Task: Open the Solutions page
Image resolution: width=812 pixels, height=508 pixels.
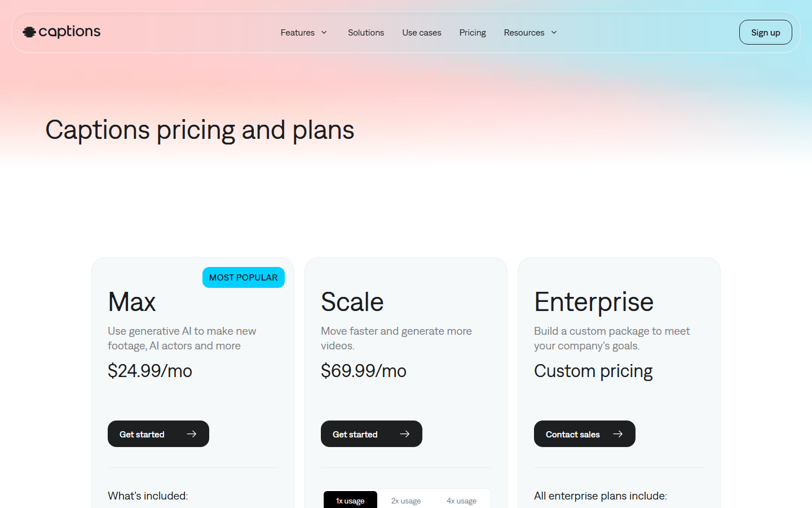Action: pos(366,33)
